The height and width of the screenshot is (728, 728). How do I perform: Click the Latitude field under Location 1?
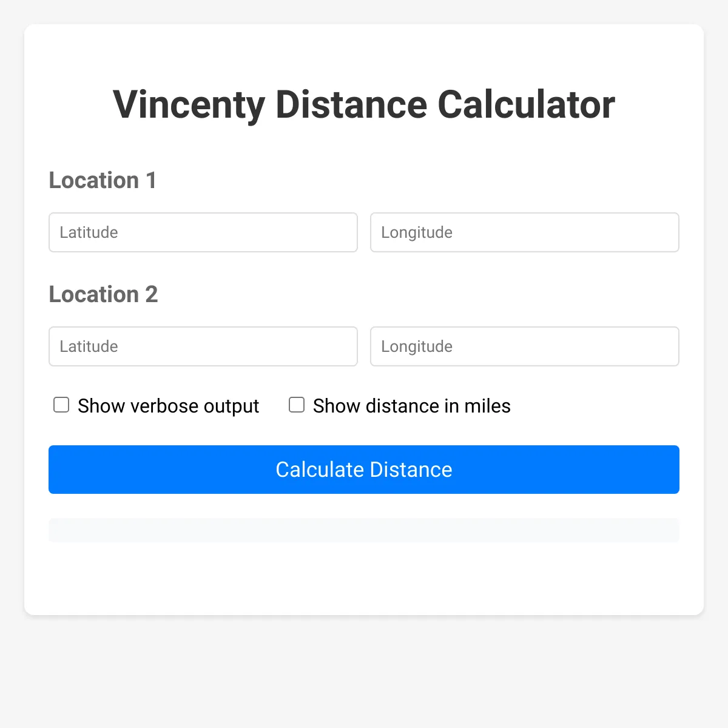coord(203,232)
